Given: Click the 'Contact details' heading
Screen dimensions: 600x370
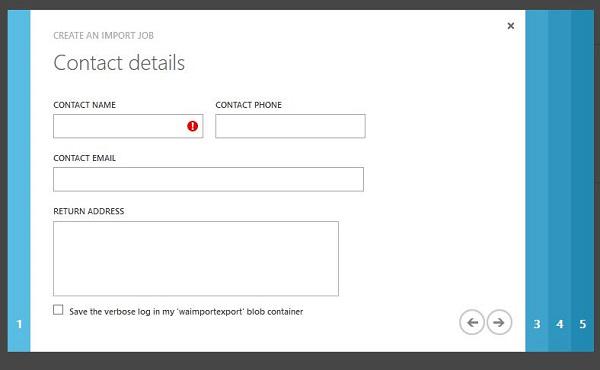Looking at the screenshot, I should coord(119,63).
